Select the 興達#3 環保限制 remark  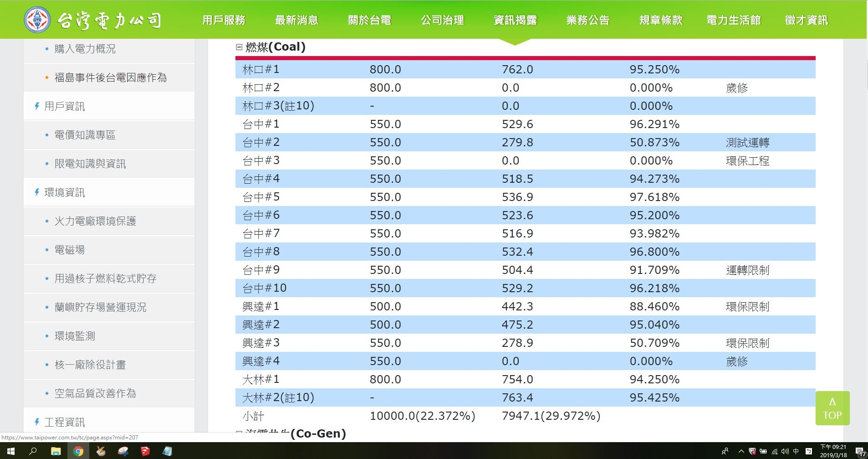(748, 343)
